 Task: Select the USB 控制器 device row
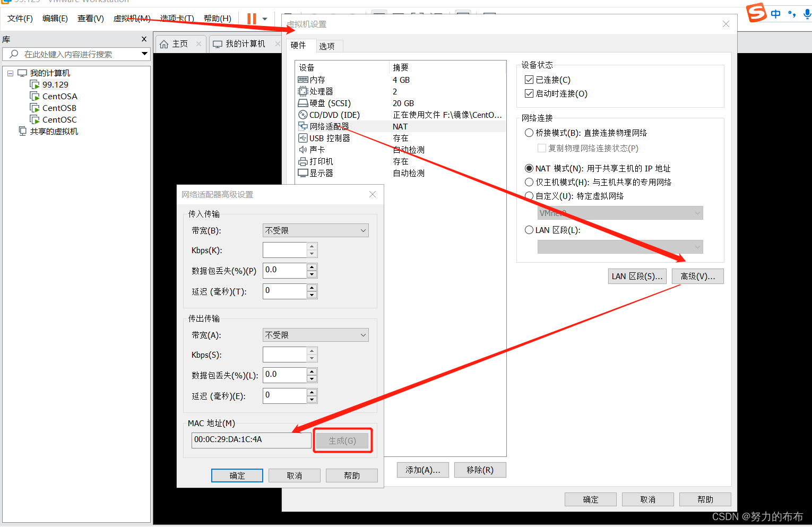[x=400, y=138]
